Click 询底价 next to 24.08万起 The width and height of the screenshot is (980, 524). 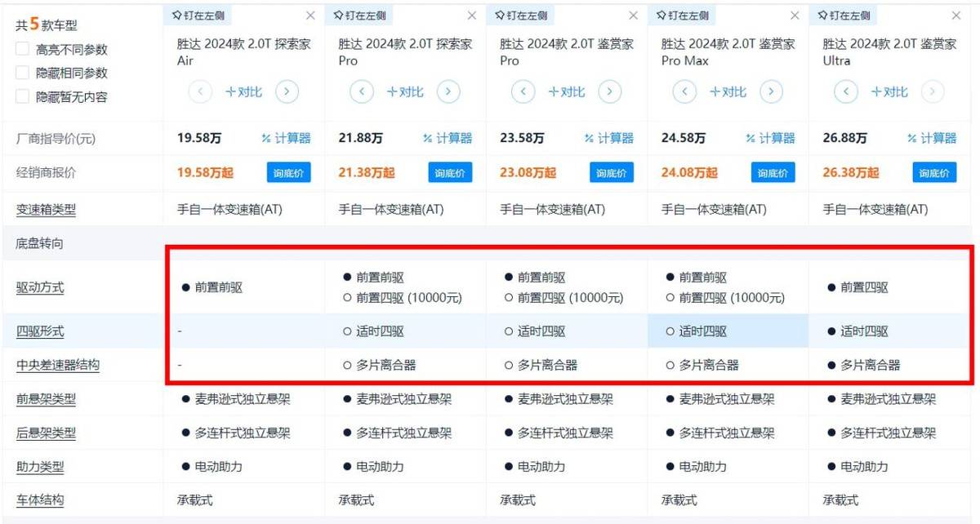point(773,173)
